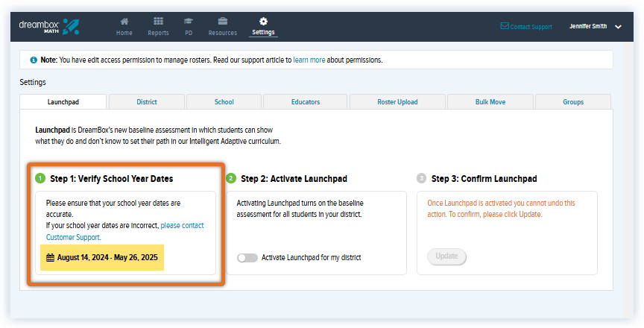Switch to the School tab

pyautogui.click(x=224, y=102)
